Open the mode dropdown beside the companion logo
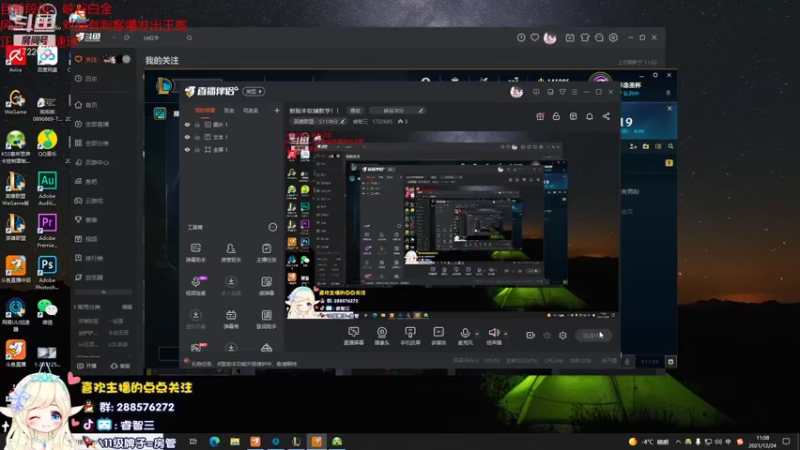This screenshot has width=800, height=450. 254,91
